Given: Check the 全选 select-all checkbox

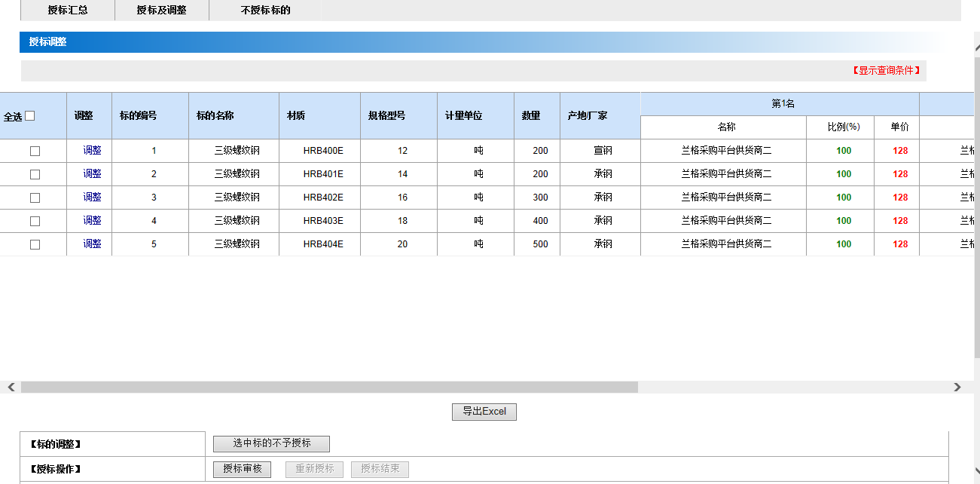Looking at the screenshot, I should (30, 116).
